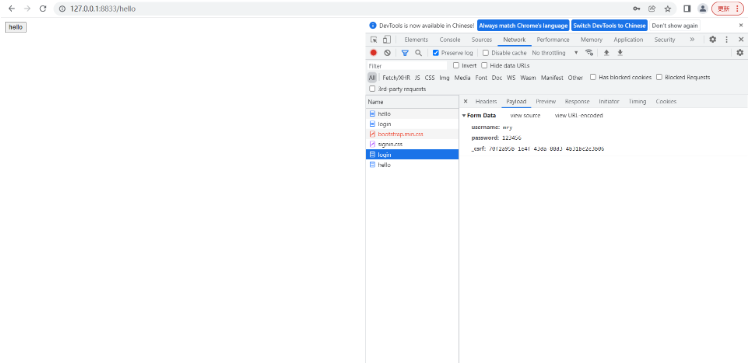The height and width of the screenshot is (363, 752).
Task: Switch to the Elements tab
Action: 416,40
